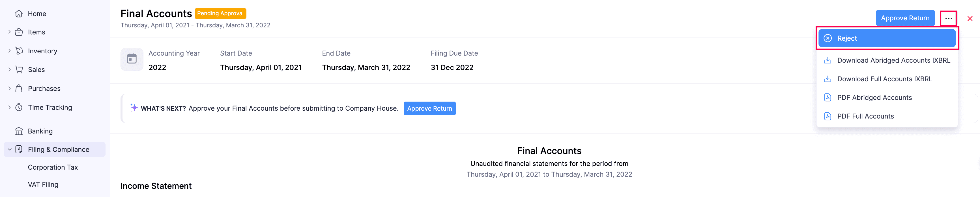Image resolution: width=980 pixels, height=197 pixels.
Task: Select PDF Full Accounts option
Action: [865, 116]
